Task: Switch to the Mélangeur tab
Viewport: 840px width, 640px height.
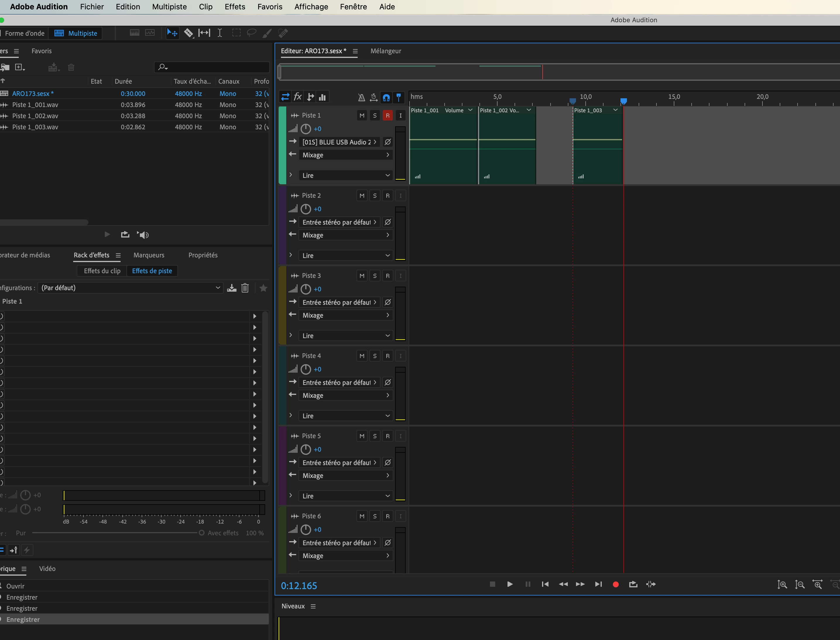Action: click(386, 51)
